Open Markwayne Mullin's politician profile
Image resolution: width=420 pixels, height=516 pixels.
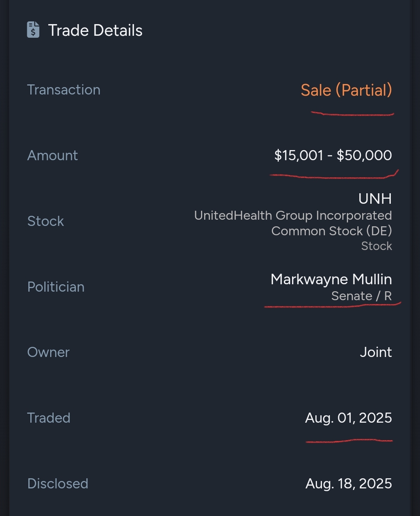point(331,279)
